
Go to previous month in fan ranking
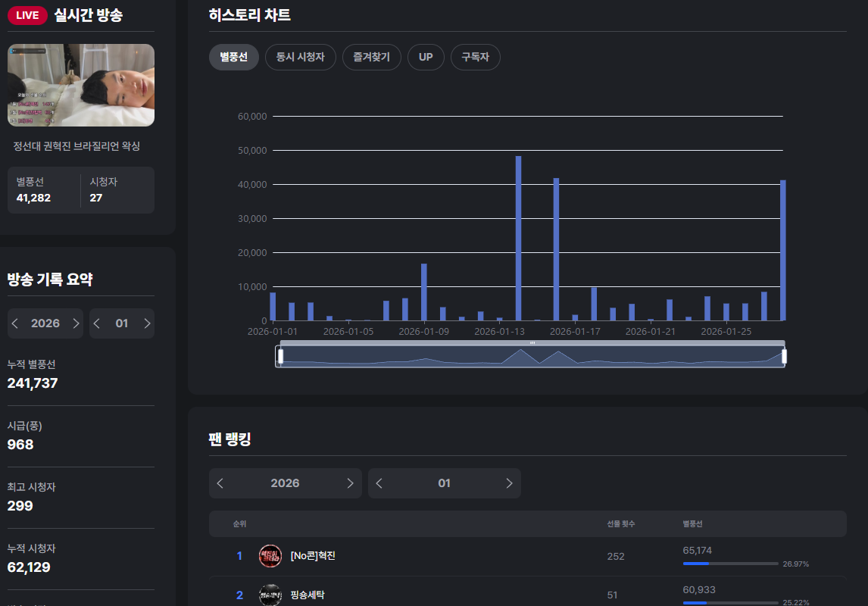(x=379, y=483)
